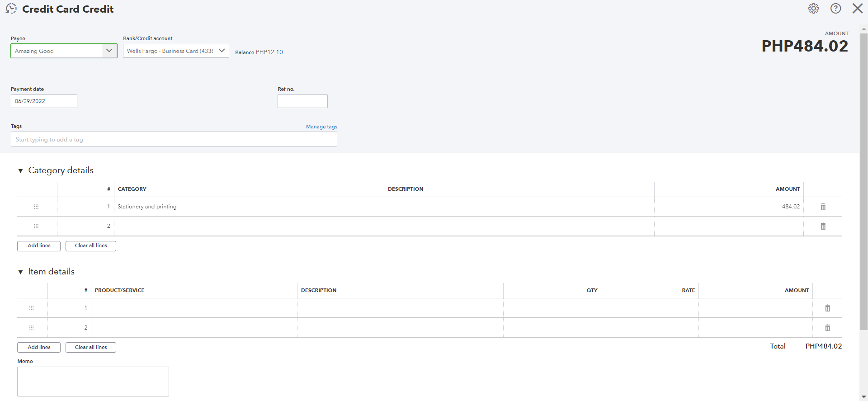Click Clear all lines under Item details
Image resolution: width=868 pixels, height=401 pixels.
91,347
